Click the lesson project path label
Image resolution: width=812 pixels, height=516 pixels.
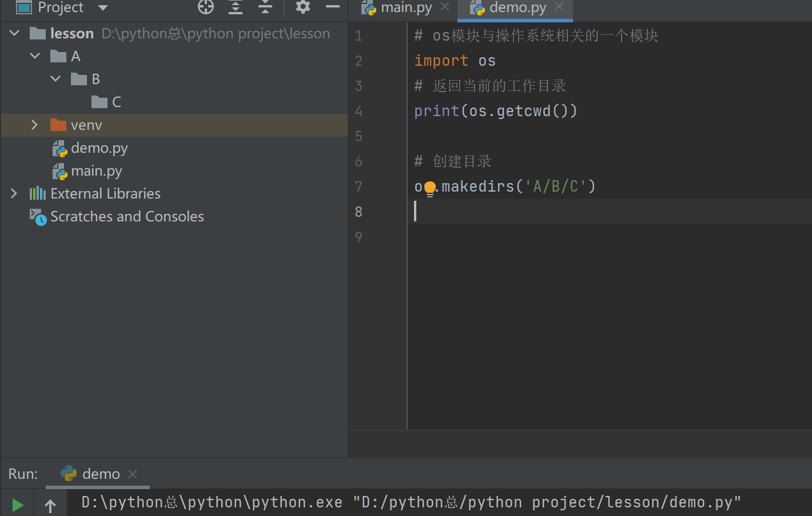pyautogui.click(x=216, y=33)
